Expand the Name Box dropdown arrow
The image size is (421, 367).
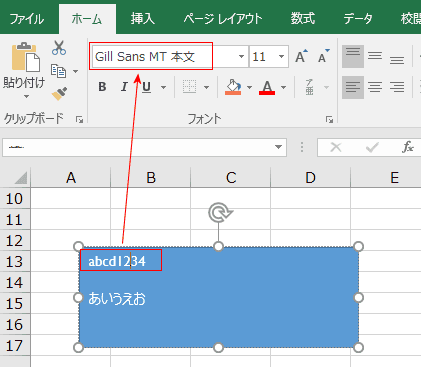278,147
